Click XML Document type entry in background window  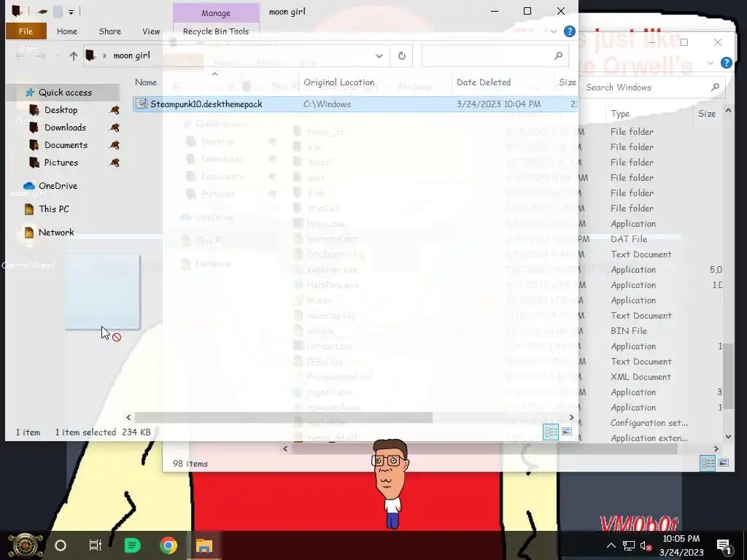[640, 377]
